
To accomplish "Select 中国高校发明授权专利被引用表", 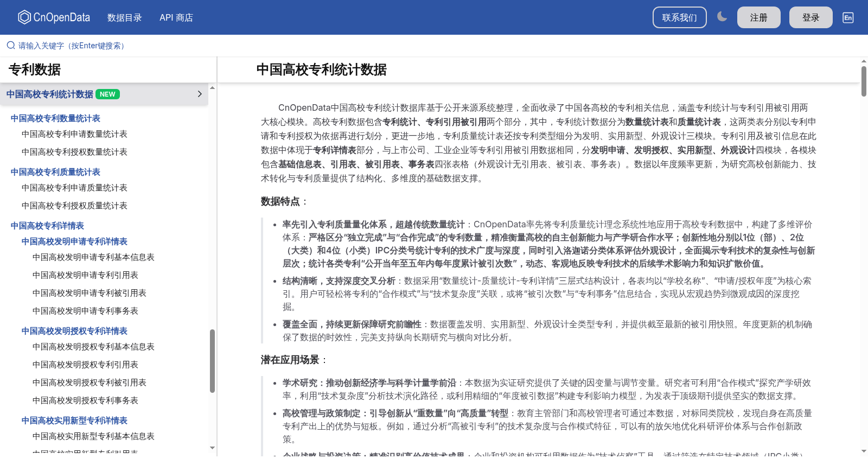I will 90,383.
